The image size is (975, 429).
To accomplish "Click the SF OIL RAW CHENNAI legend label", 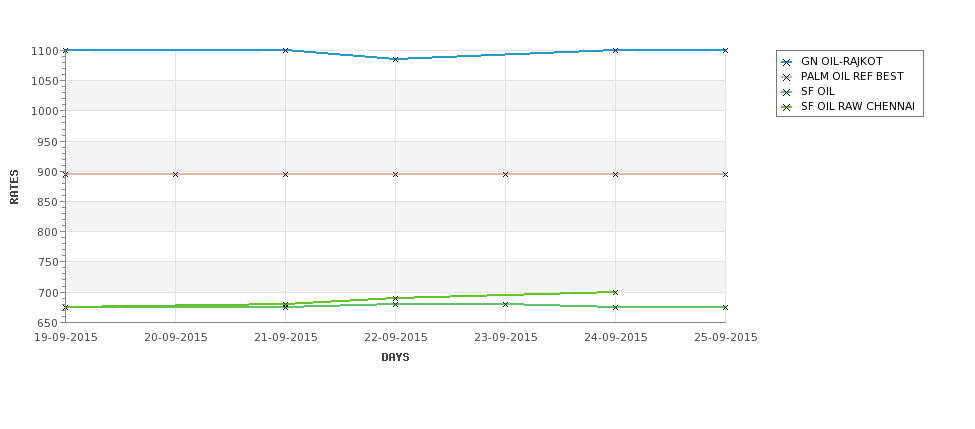I will pyautogui.click(x=857, y=106).
